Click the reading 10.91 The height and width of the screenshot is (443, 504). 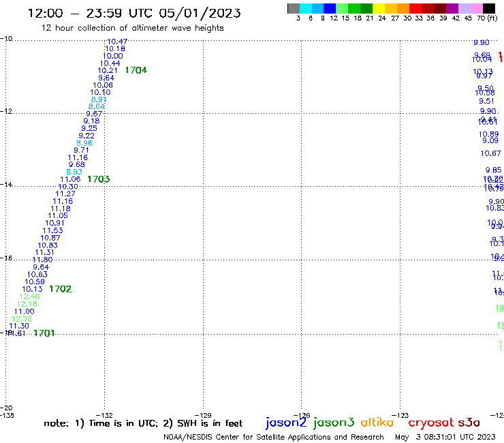pos(54,223)
